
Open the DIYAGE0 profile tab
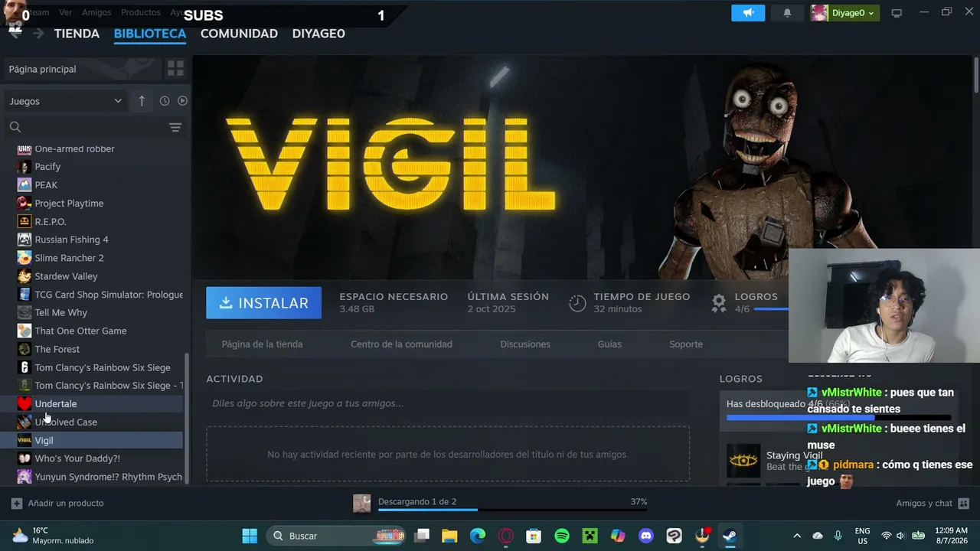[x=318, y=34]
